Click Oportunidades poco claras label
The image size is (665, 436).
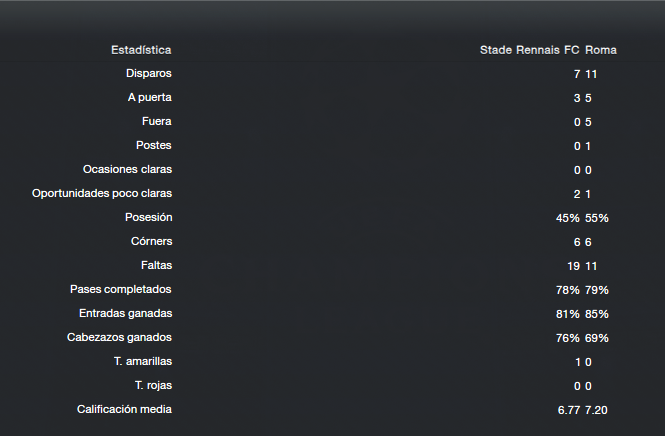(x=102, y=193)
